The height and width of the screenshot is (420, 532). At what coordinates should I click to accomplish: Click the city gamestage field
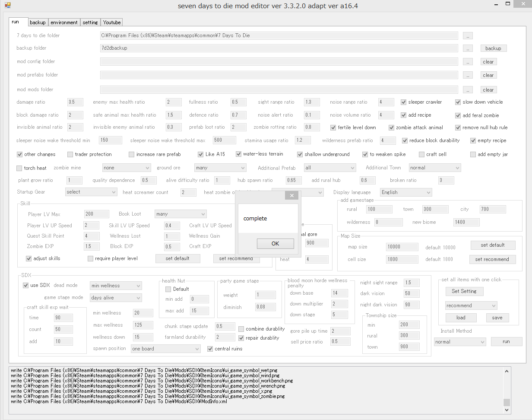point(493,209)
